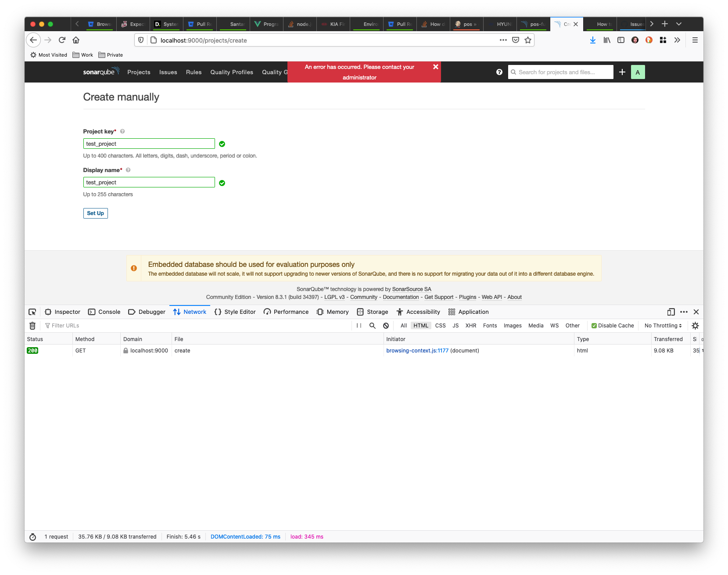Bookmark this page with the star icon

tap(528, 40)
